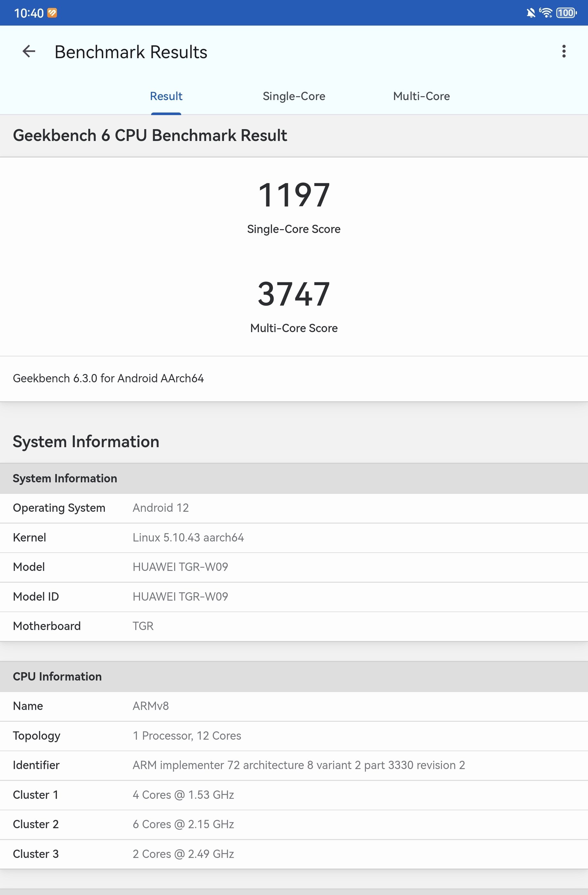This screenshot has width=588, height=895.
Task: Select the TGR motherboard value
Action: click(143, 626)
